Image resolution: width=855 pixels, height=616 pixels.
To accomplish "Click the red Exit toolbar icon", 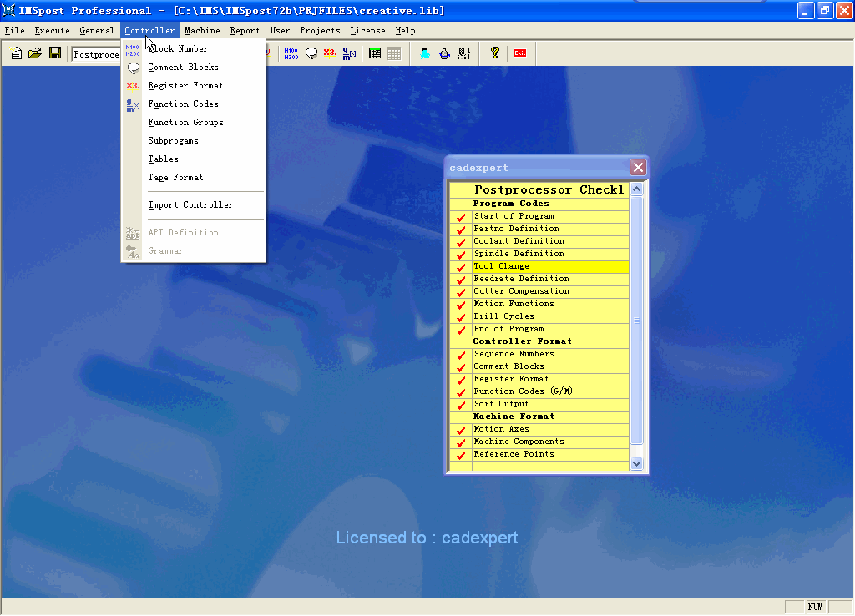I will pos(520,53).
